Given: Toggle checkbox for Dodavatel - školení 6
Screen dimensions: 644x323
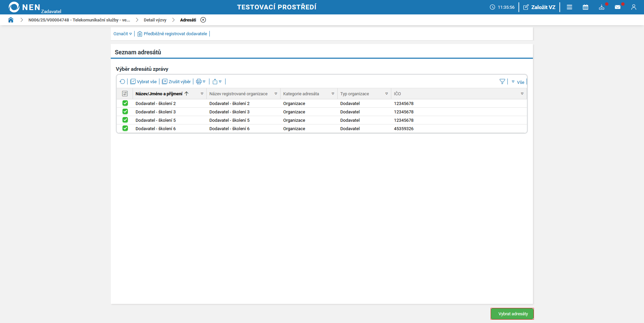Looking at the screenshot, I should tap(125, 128).
